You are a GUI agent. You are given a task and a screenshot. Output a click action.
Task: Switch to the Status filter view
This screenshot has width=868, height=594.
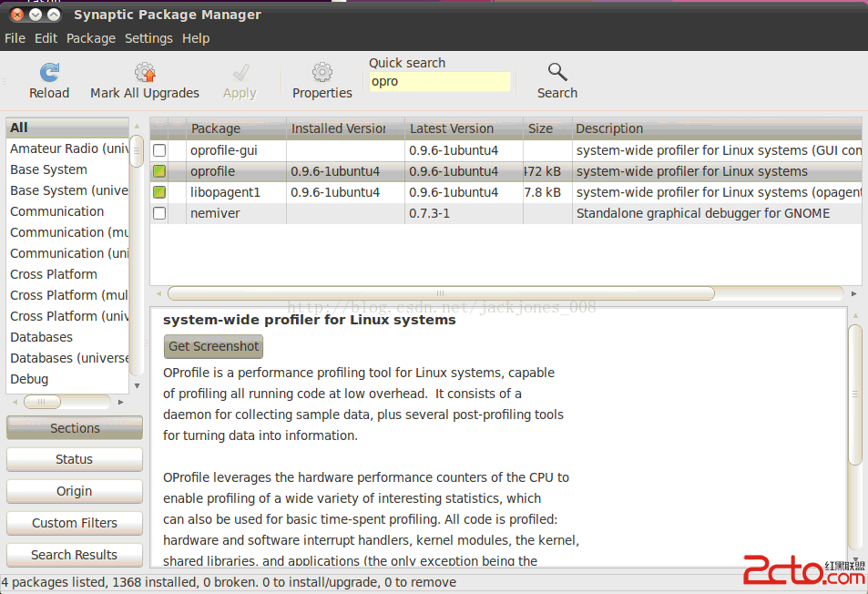click(75, 459)
